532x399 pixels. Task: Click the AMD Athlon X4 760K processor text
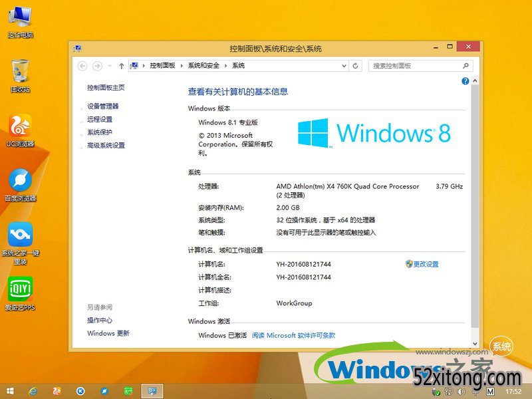348,186
